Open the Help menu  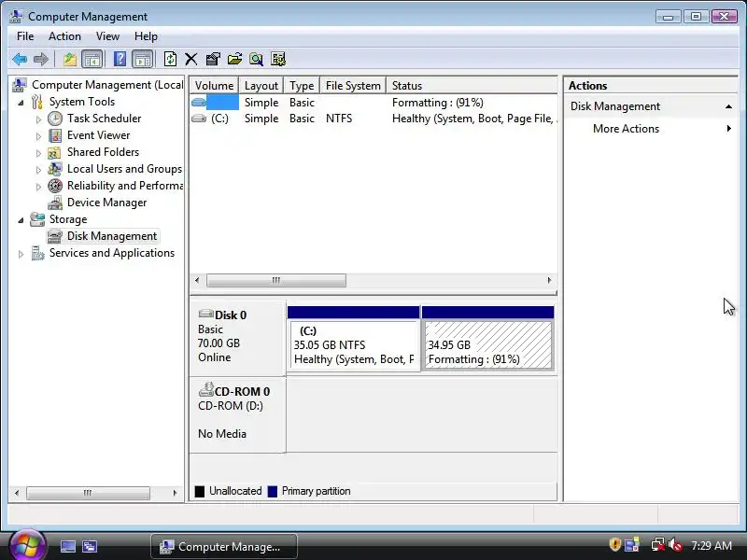(146, 36)
